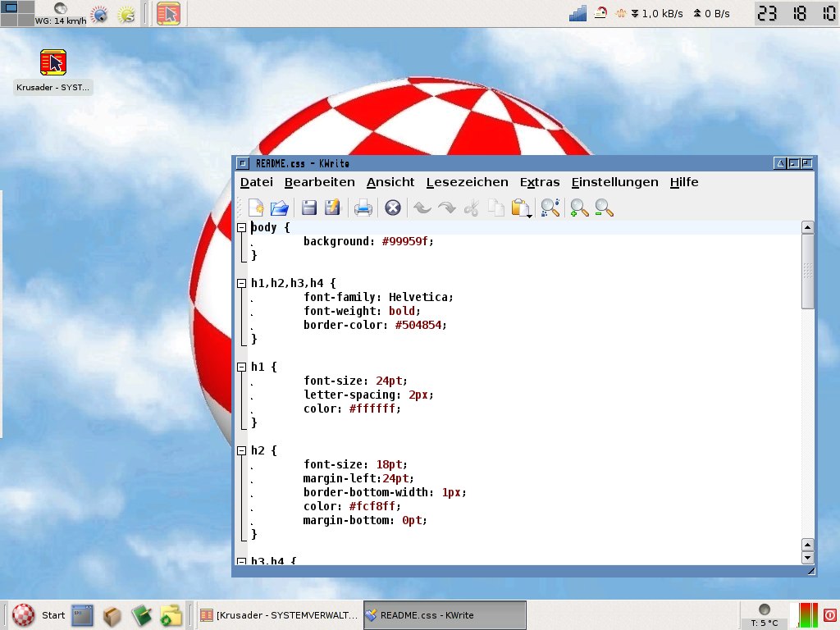Open a file via folder icon
The image size is (840, 630).
click(280, 208)
